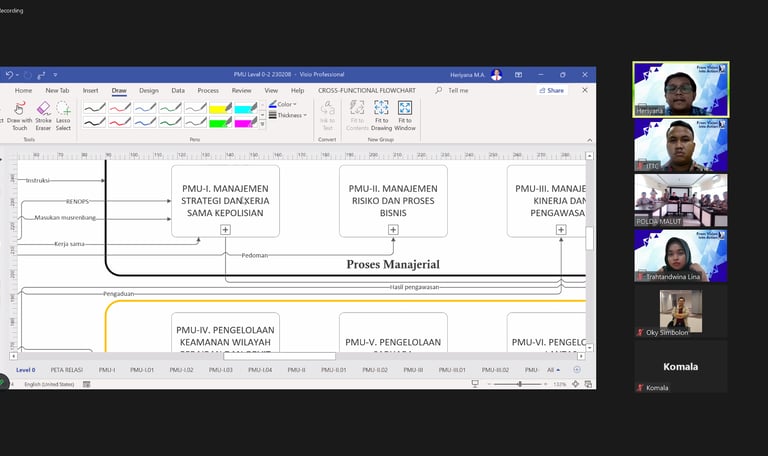
Task: Add a new page with plus button
Action: click(577, 370)
